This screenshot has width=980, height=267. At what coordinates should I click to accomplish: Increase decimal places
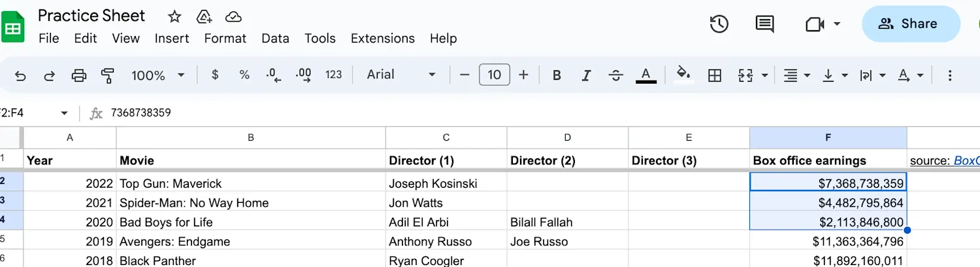(x=303, y=75)
